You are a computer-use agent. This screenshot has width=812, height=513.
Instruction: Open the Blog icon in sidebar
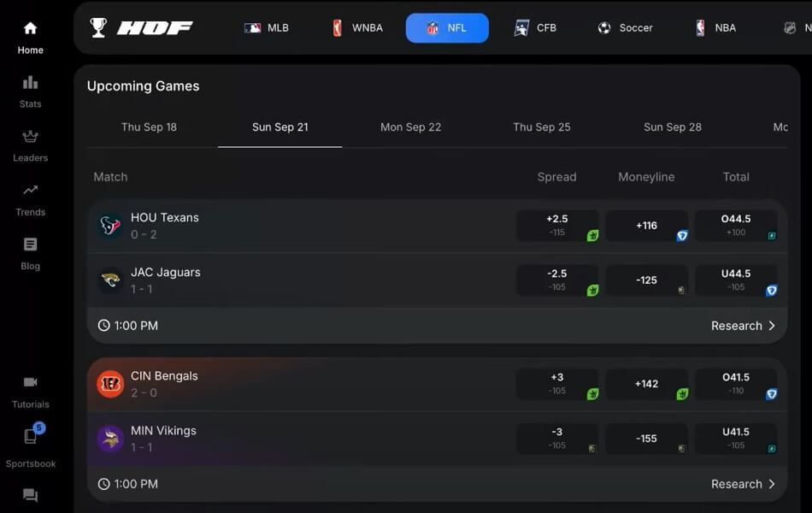(x=30, y=245)
